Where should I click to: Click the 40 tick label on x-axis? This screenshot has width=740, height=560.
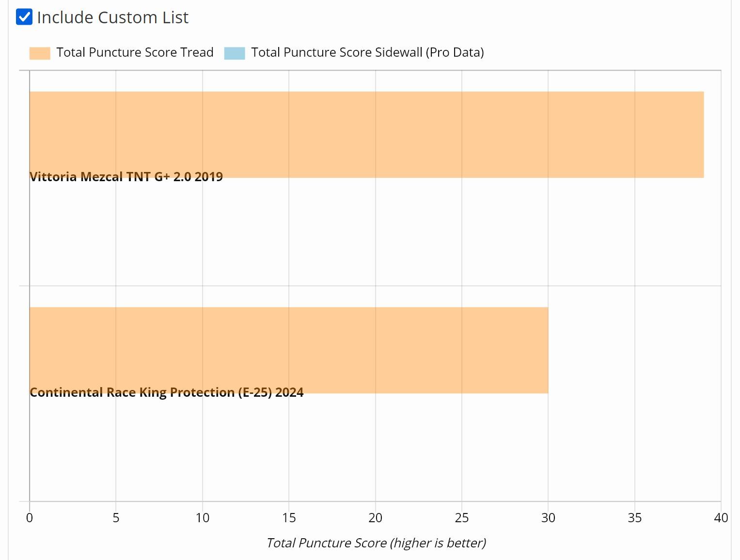click(x=721, y=518)
